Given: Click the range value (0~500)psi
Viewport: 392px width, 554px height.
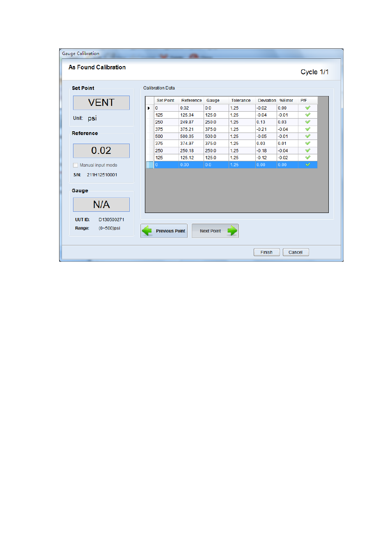Looking at the screenshot, I should click(x=110, y=228).
